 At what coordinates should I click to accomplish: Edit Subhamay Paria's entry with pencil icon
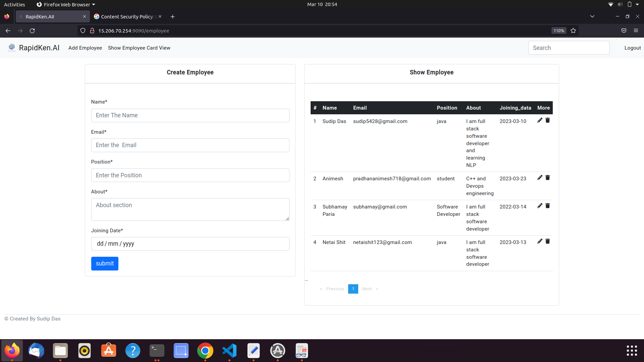(540, 206)
